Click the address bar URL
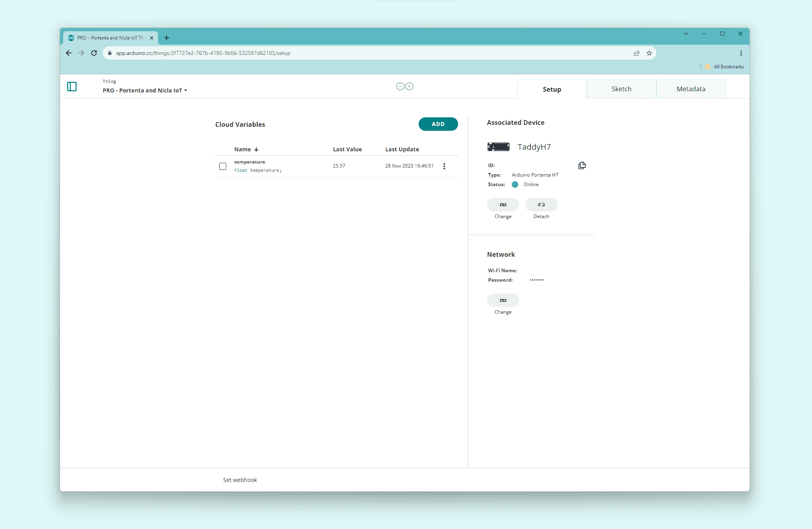812x529 pixels. [x=203, y=53]
